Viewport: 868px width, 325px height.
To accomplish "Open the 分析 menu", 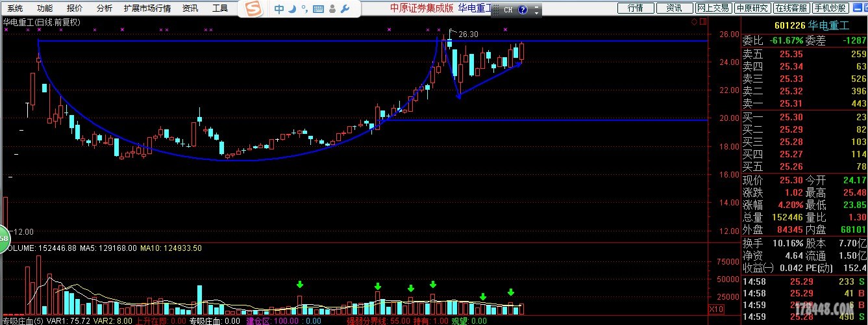I will tap(104, 8).
